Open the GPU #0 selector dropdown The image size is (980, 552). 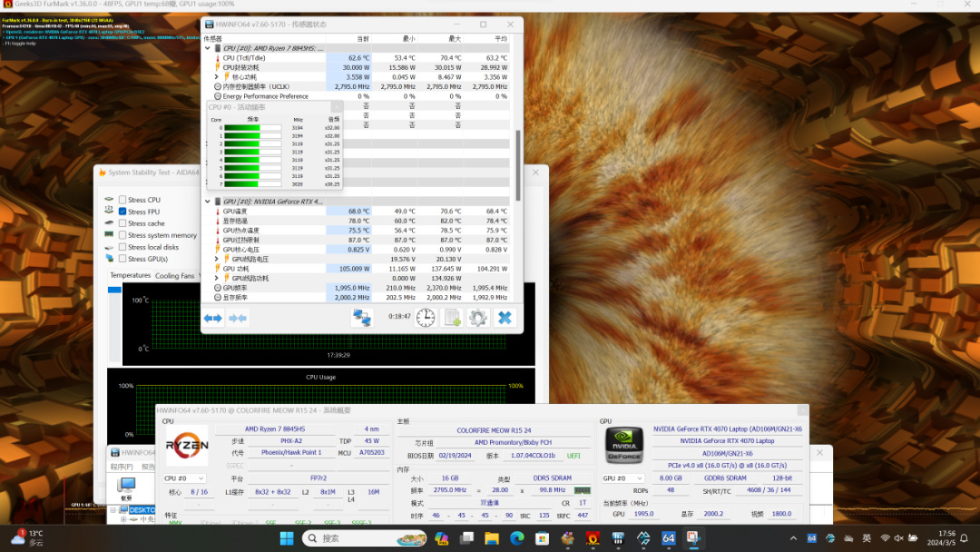point(622,478)
